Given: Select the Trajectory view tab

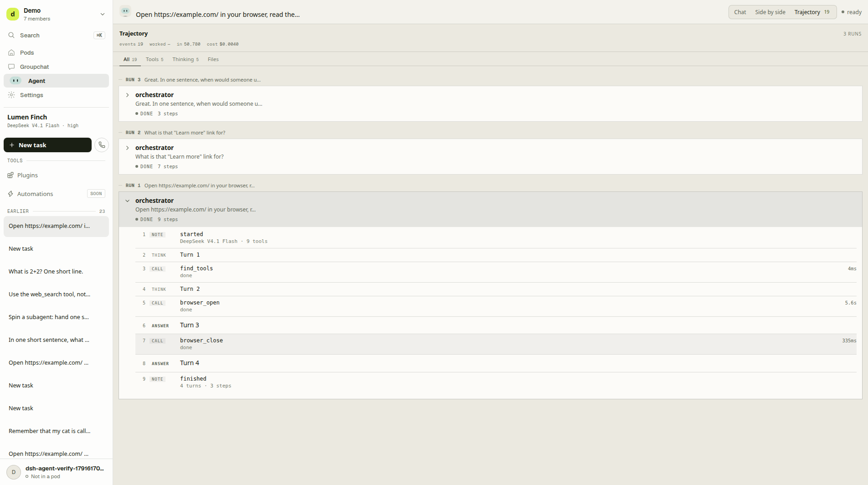Looking at the screenshot, I should 812,12.
